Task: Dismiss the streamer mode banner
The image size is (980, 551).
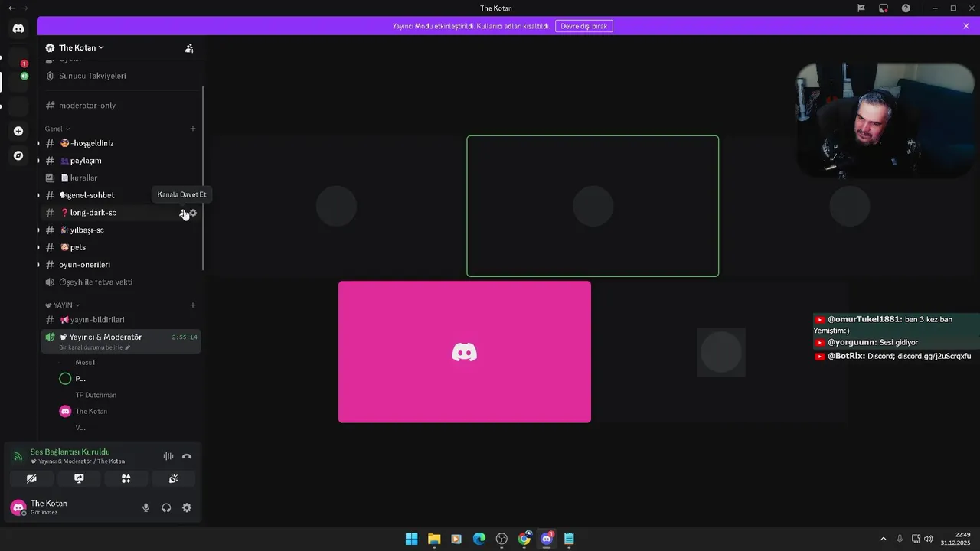Action: [x=966, y=26]
